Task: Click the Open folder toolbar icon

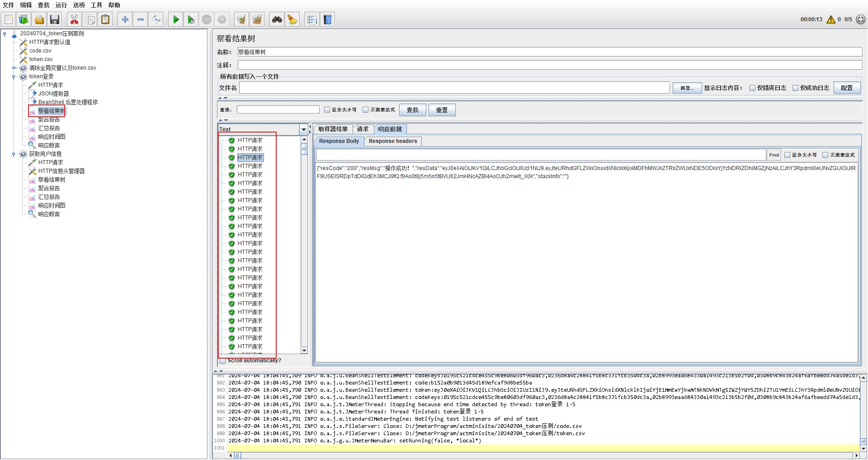Action: 39,19
